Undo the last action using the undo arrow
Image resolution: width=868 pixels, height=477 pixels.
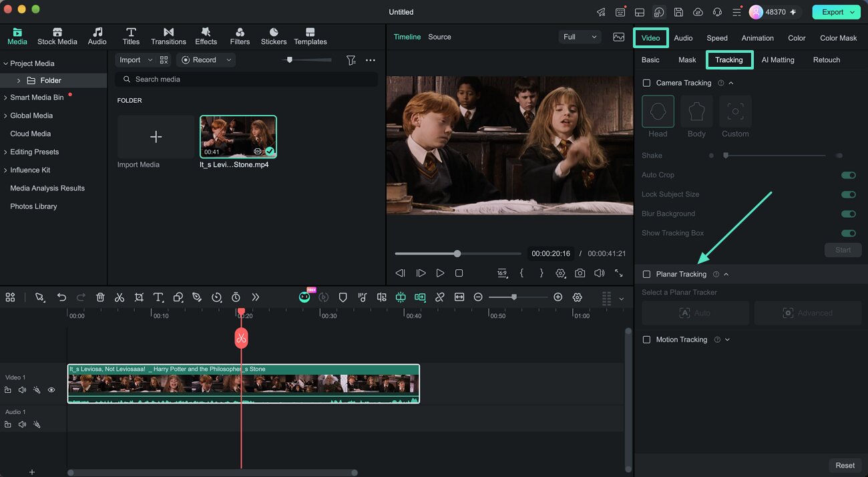pyautogui.click(x=61, y=297)
